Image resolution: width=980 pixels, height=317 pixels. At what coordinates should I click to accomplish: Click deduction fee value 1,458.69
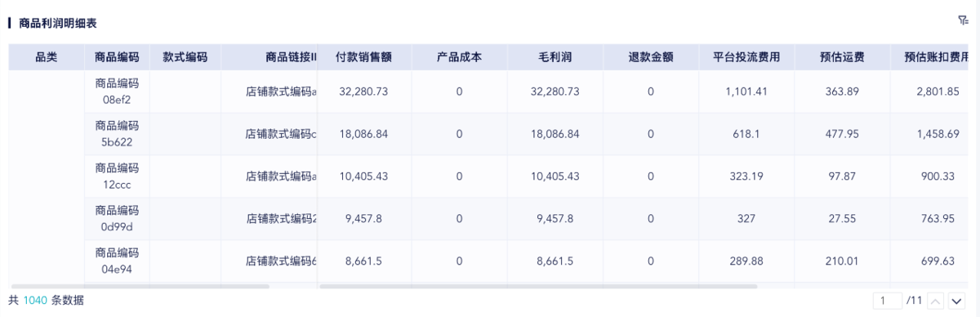[x=938, y=134]
